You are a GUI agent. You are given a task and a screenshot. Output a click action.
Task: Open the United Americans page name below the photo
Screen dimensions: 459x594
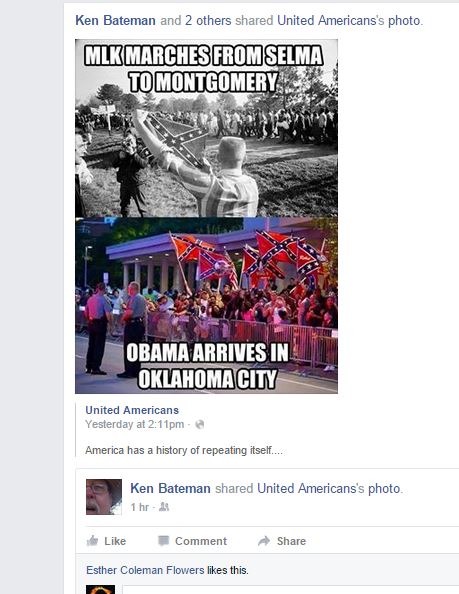[132, 410]
